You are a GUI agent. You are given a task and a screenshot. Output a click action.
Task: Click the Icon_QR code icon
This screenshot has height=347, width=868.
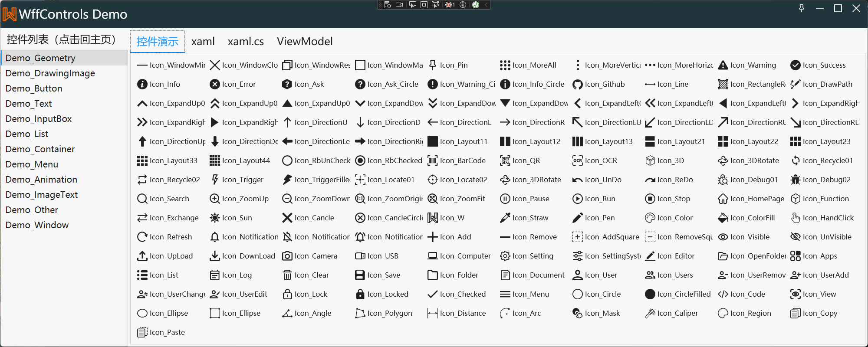(x=505, y=160)
